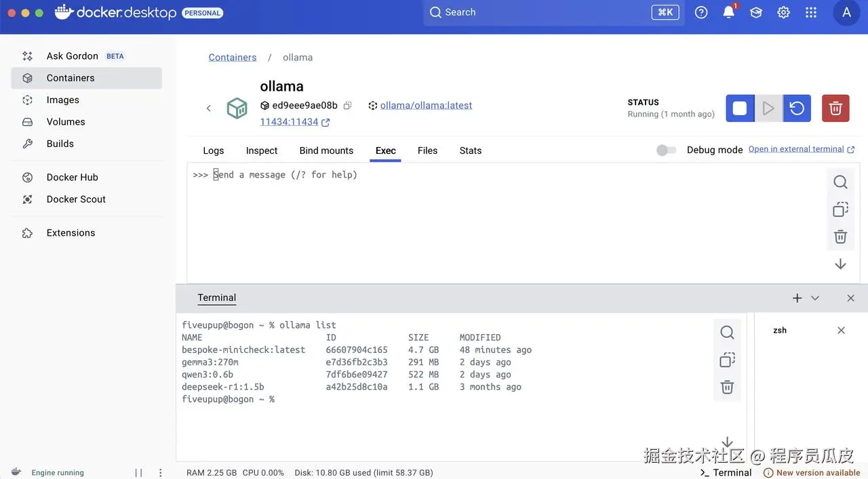
Task: Copy Exec console output
Action: click(840, 209)
